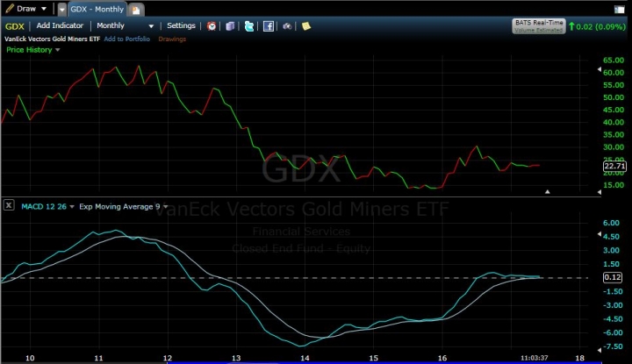Click the purple stacked data icon
This screenshot has height=364, width=632.
pos(230,26)
